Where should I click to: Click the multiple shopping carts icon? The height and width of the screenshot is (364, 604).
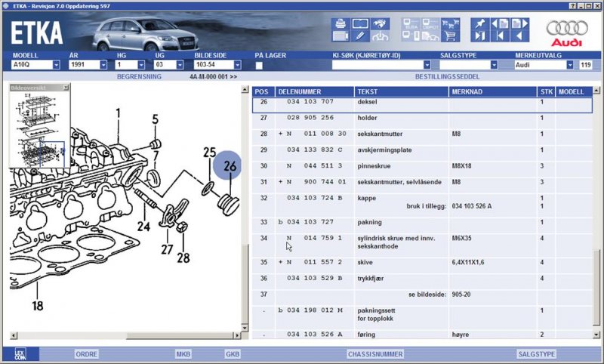point(450,24)
